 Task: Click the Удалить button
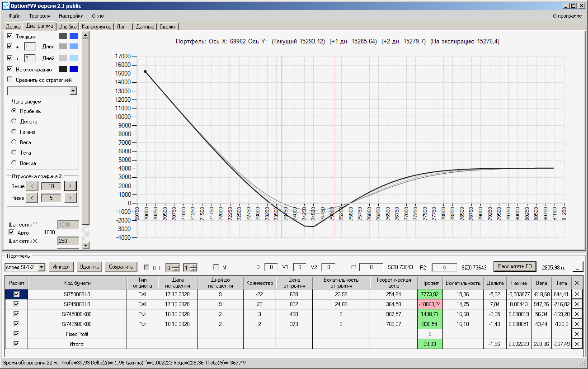tap(89, 267)
